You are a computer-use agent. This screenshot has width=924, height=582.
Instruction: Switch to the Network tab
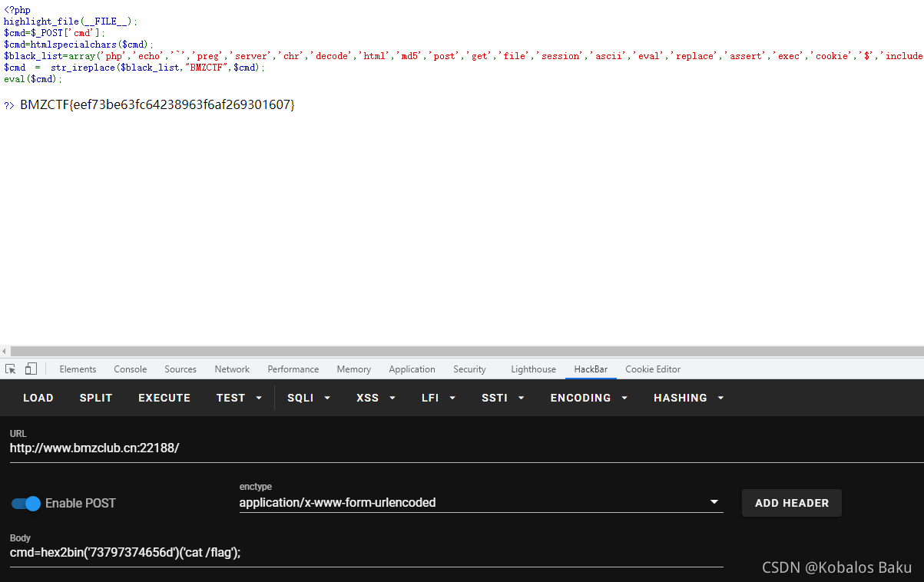(x=232, y=369)
